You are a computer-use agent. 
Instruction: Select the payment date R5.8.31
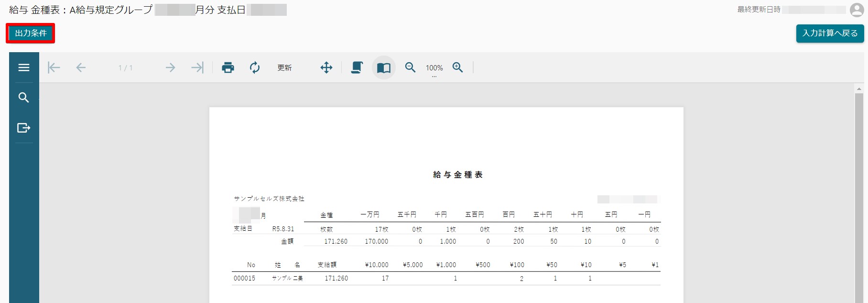point(283,229)
